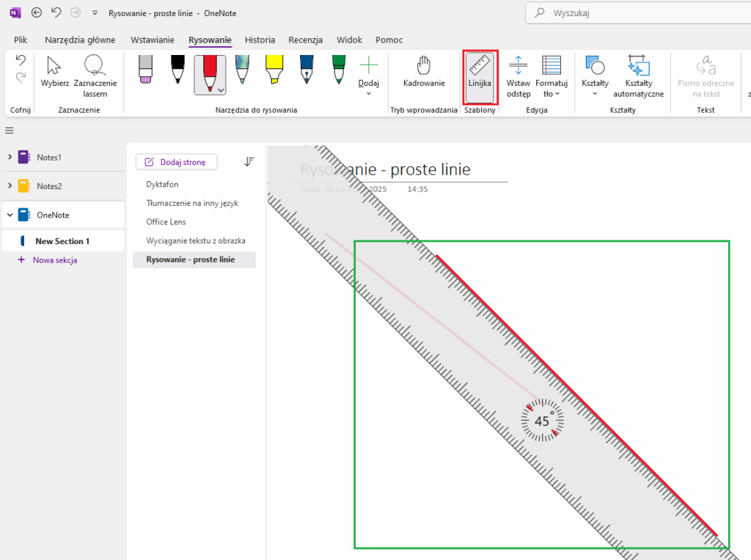Select Notes2 notebook
The height and width of the screenshot is (560, 751).
pos(63,185)
